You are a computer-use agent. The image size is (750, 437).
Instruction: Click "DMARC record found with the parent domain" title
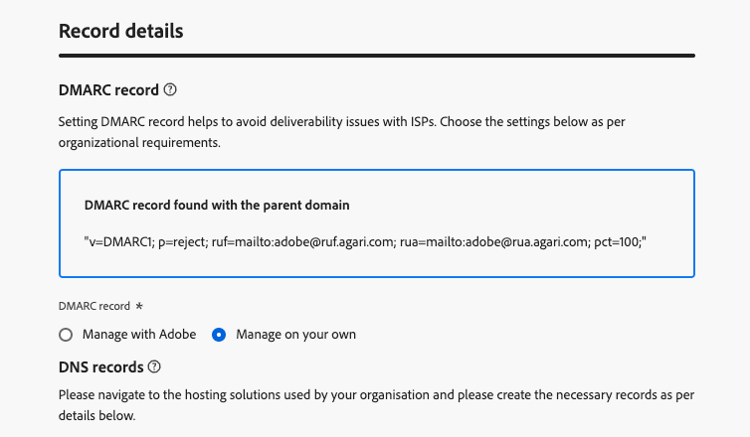coord(217,206)
